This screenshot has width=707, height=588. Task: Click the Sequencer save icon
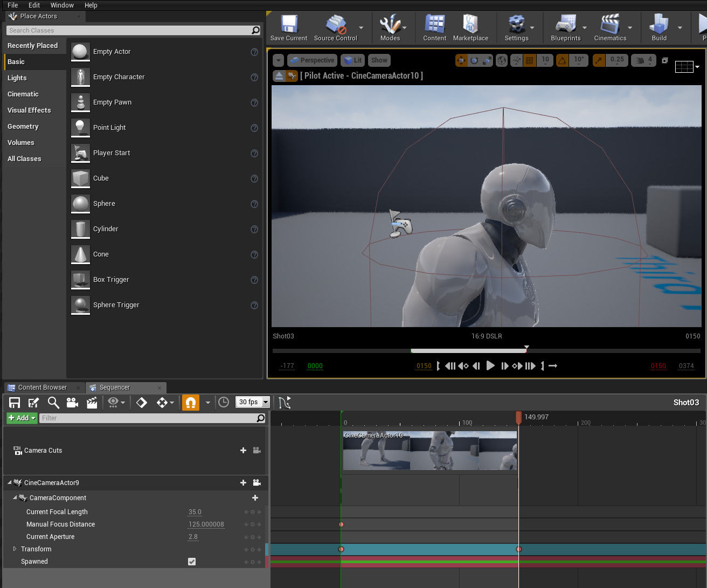pos(15,403)
